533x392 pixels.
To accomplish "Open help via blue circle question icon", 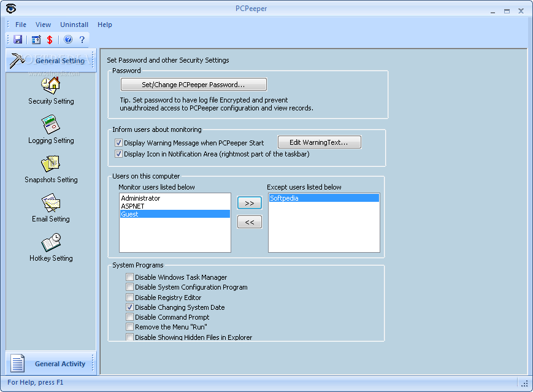I will pos(68,39).
